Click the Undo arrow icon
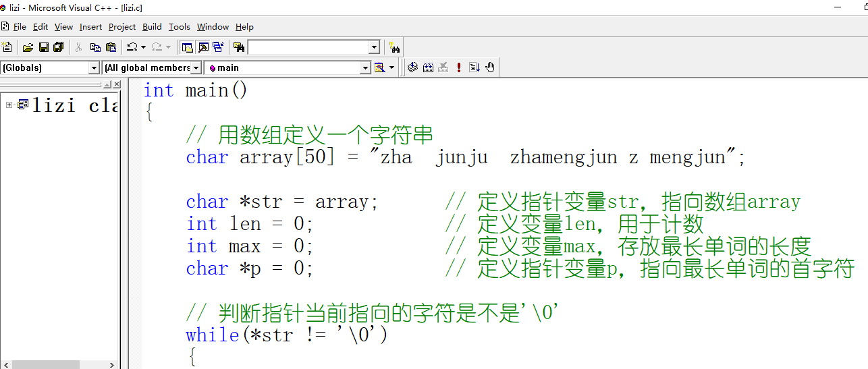This screenshot has height=369, width=868. (x=132, y=47)
